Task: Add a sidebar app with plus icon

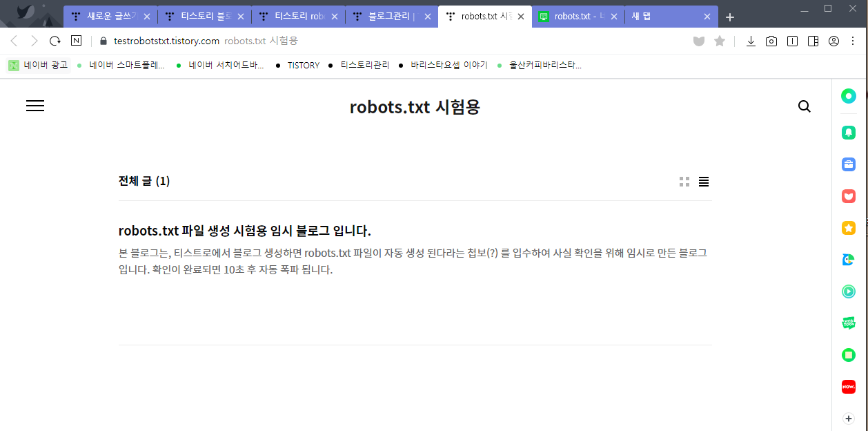Action: tap(849, 419)
